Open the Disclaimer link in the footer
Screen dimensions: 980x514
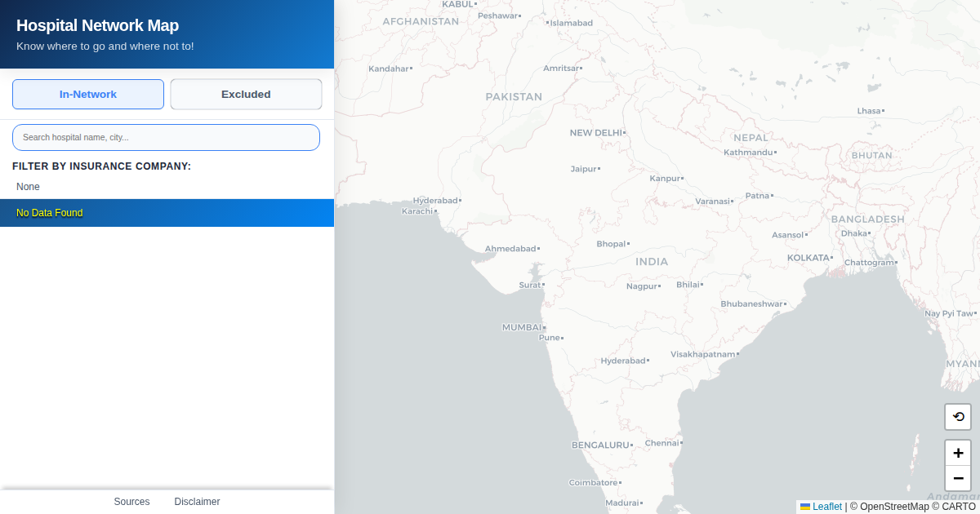(x=197, y=502)
